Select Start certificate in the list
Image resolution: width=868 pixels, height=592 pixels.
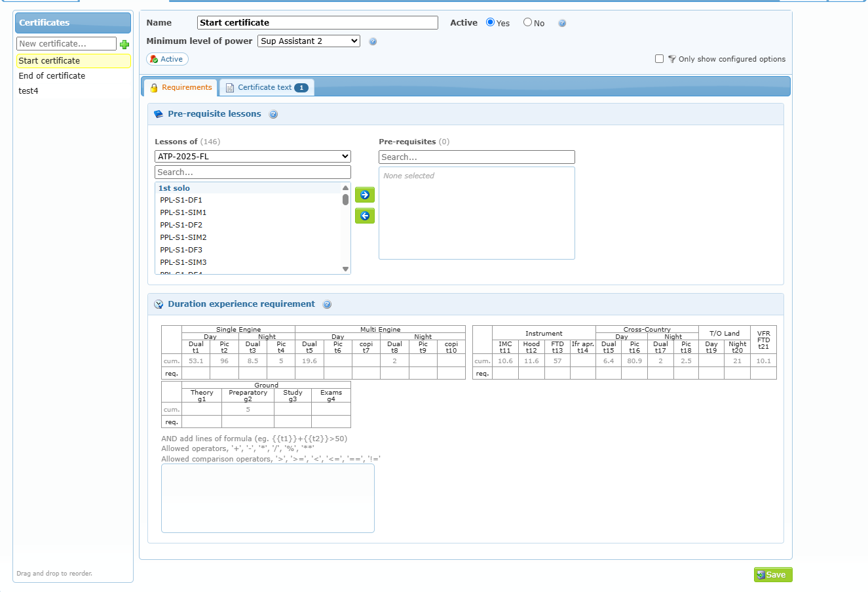click(73, 61)
